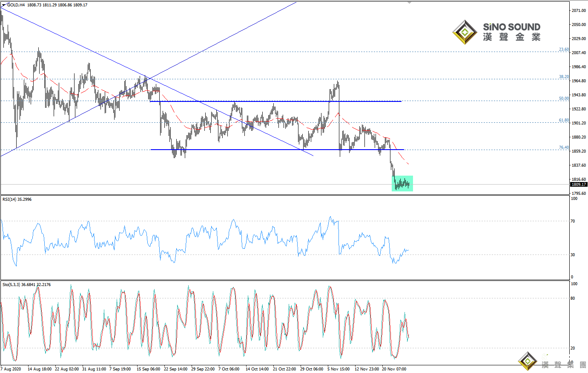
Task: Click the 76.40 Fibonacci level label
Action: (x=564, y=147)
